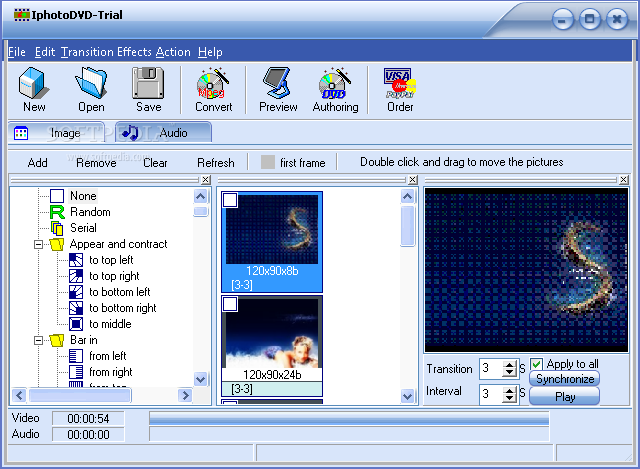Click the Add pictures button
The image size is (640, 469).
(38, 163)
